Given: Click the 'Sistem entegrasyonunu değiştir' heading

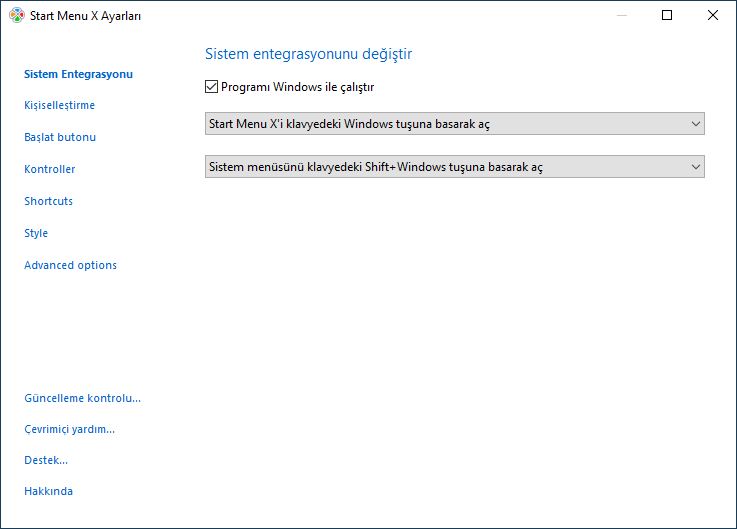Looking at the screenshot, I should 308,54.
